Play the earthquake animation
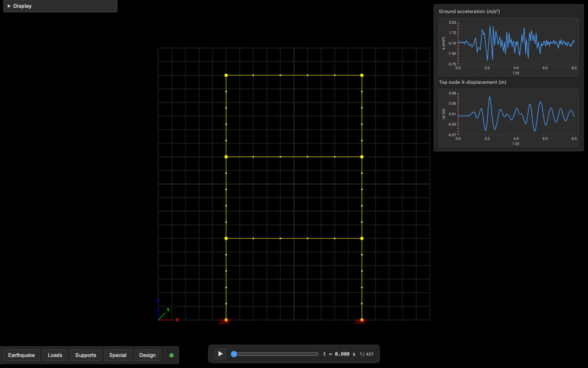 [x=220, y=354]
